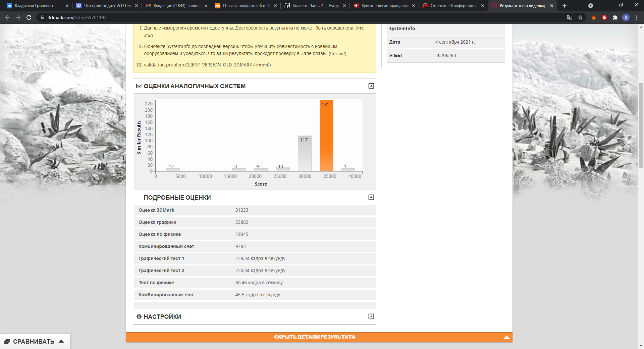Viewport: 644px width, 349px height.
Task: Select the Оценка графики value 53882
Action: pyautogui.click(x=242, y=222)
